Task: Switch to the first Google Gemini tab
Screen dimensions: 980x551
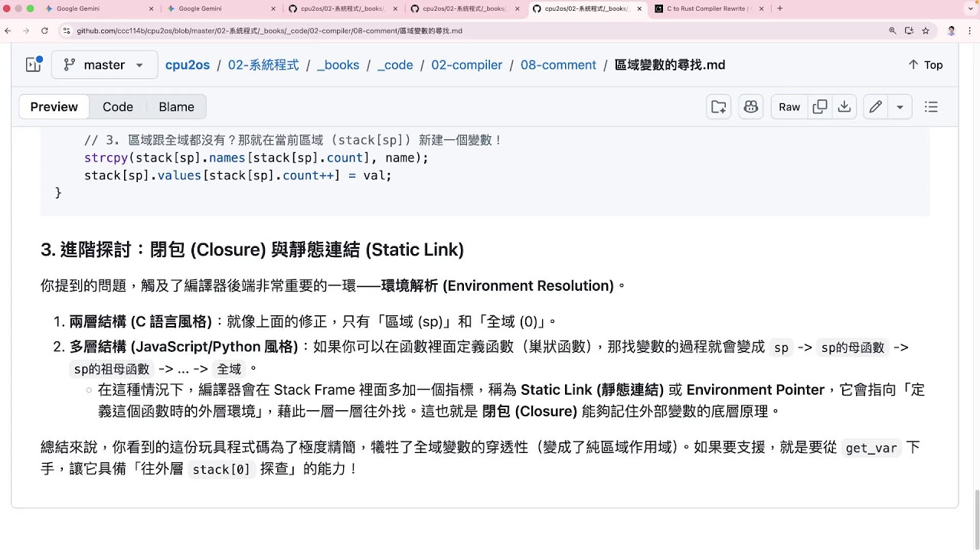Action: (98, 8)
